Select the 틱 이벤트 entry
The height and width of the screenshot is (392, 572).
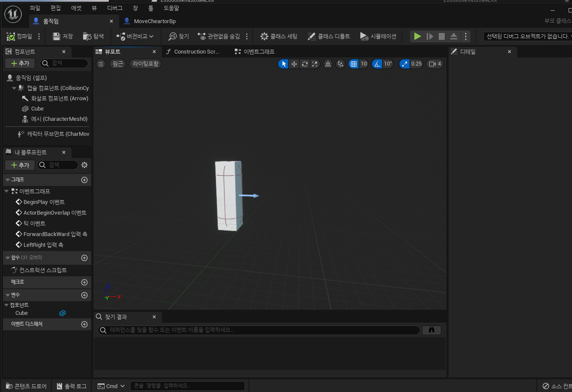pos(30,223)
